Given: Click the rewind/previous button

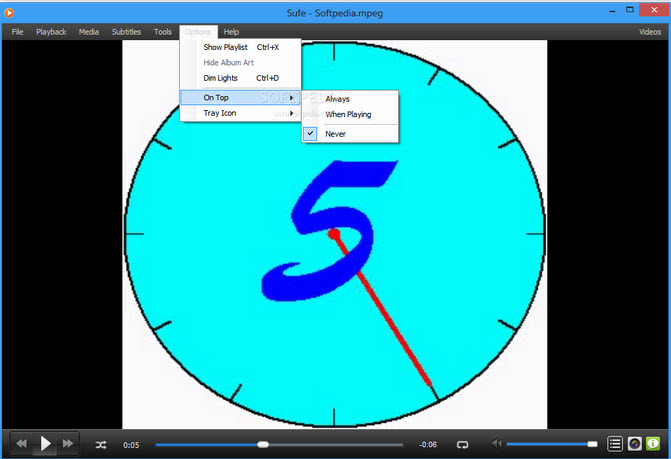Looking at the screenshot, I should tap(21, 443).
